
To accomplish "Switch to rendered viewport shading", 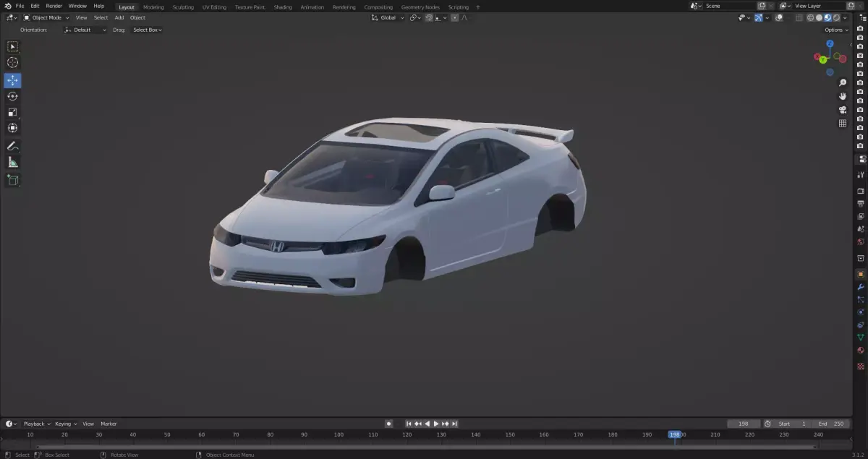I will click(837, 17).
